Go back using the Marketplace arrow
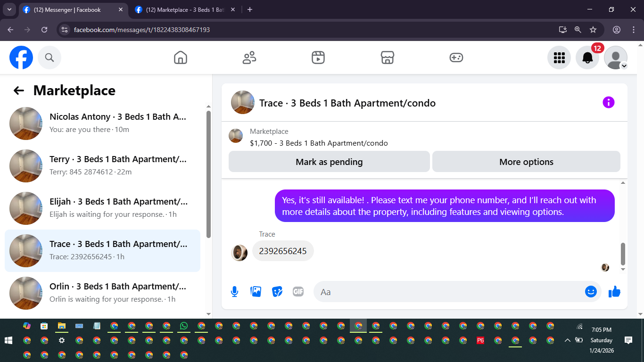This screenshot has width=644, height=362. pyautogui.click(x=19, y=90)
